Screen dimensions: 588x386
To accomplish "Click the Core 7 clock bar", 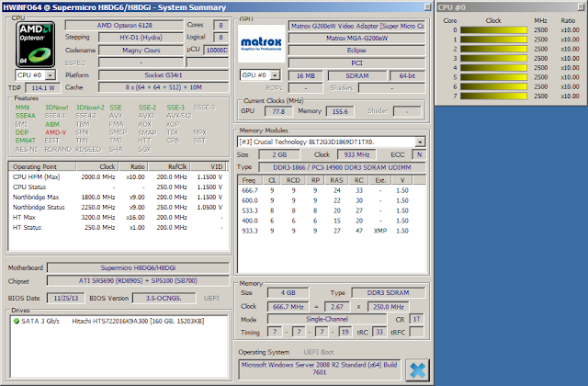I will [493, 96].
